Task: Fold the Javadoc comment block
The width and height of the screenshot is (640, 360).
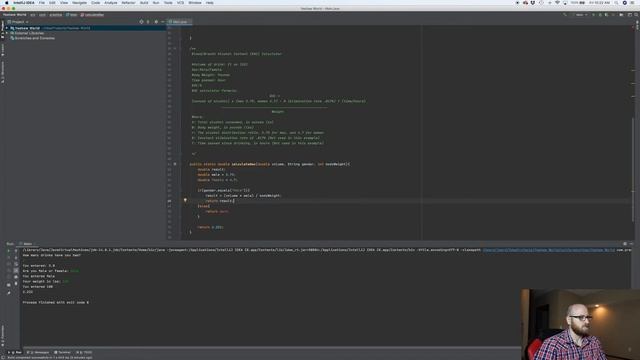Action: point(182,49)
